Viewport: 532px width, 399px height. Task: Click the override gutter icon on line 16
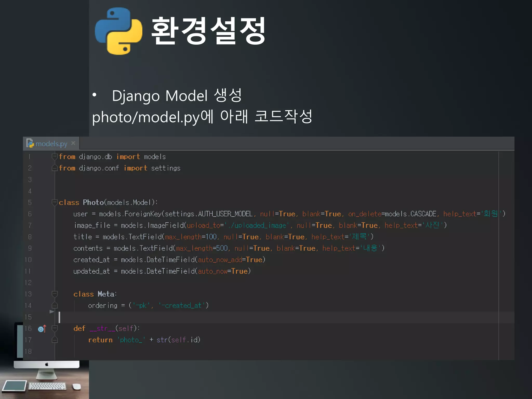tap(42, 329)
